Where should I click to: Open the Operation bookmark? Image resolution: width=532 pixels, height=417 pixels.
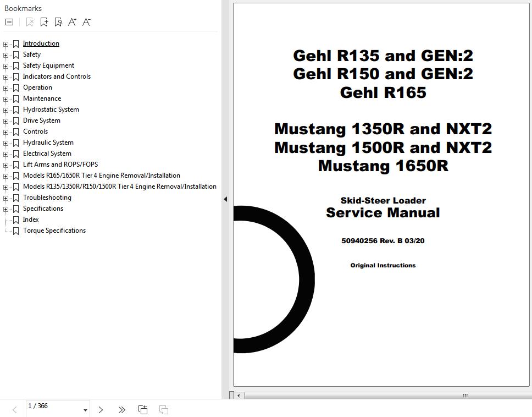[38, 87]
